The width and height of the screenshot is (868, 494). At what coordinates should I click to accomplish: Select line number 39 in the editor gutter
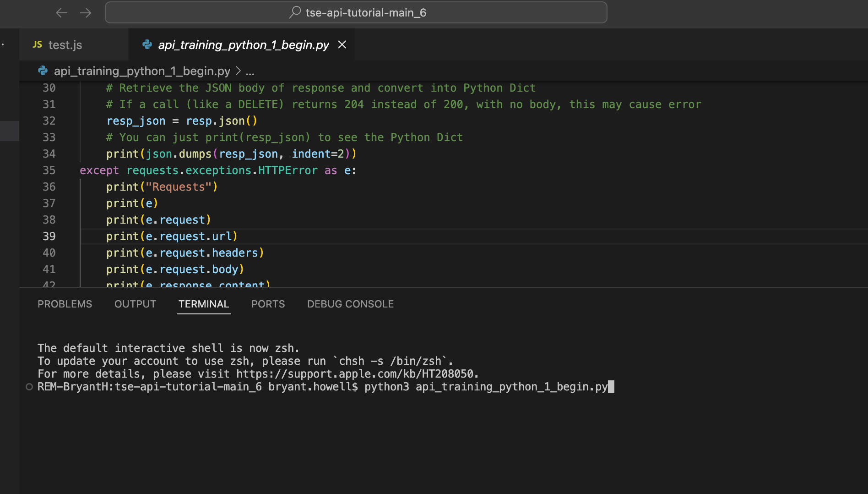coord(49,236)
